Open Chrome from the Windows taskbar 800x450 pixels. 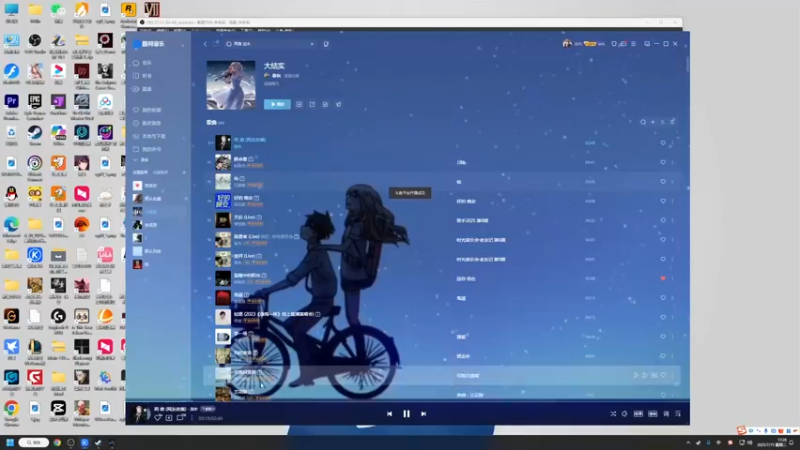57,442
